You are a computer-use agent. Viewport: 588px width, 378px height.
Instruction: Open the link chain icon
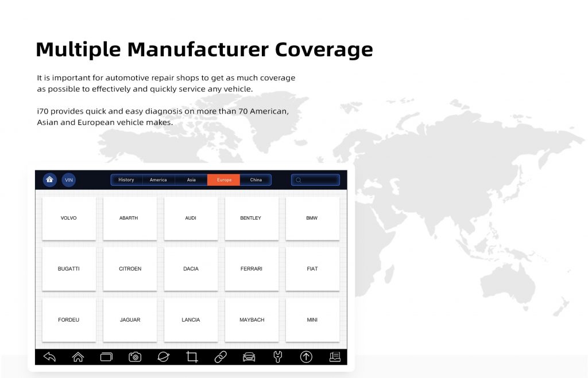[x=220, y=357]
